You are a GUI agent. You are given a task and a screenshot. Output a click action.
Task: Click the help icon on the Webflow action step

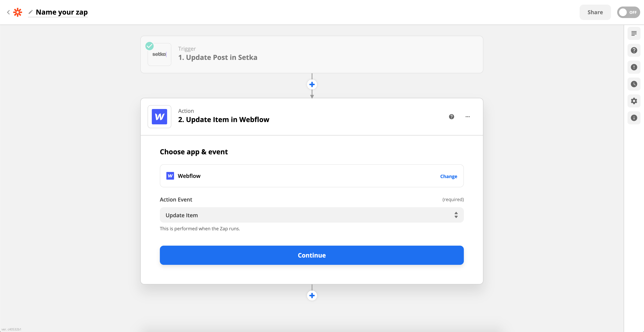(451, 116)
